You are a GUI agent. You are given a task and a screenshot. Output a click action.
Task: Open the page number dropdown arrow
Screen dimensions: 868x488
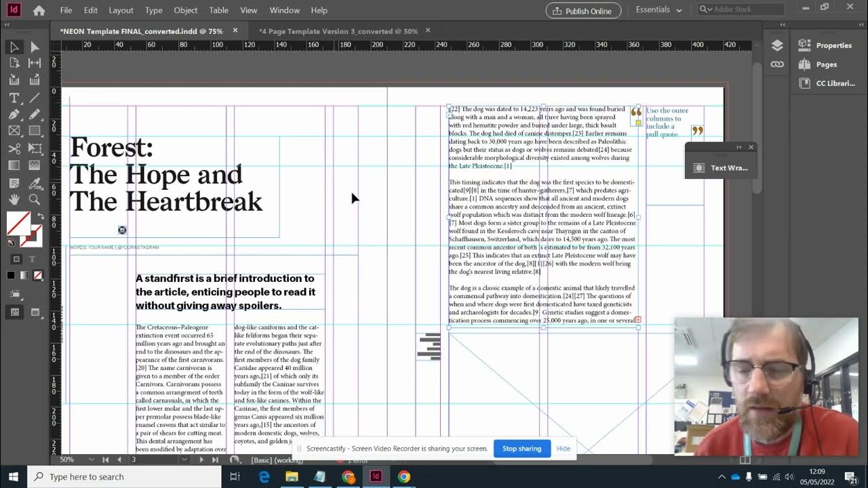coord(184,460)
